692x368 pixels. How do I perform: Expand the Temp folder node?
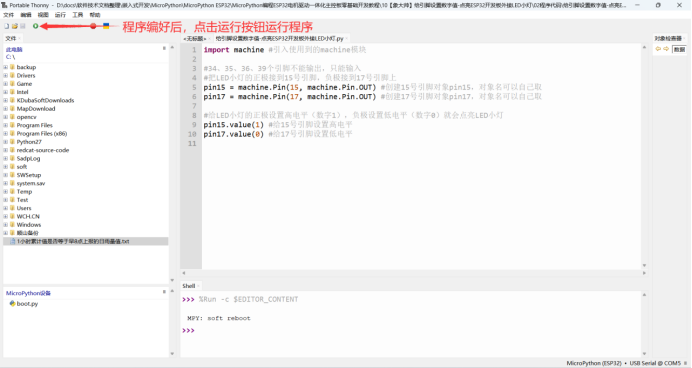(x=6, y=192)
